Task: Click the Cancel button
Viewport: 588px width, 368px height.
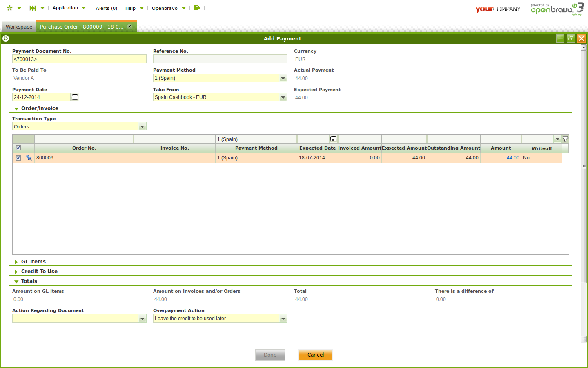Action: point(315,355)
